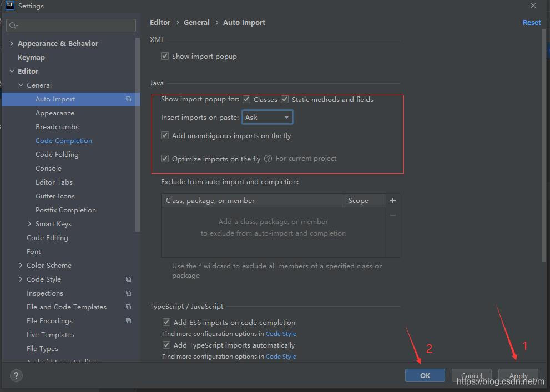The height and width of the screenshot is (392, 550).
Task: Click General in the breadcrumb path
Action: (x=196, y=22)
